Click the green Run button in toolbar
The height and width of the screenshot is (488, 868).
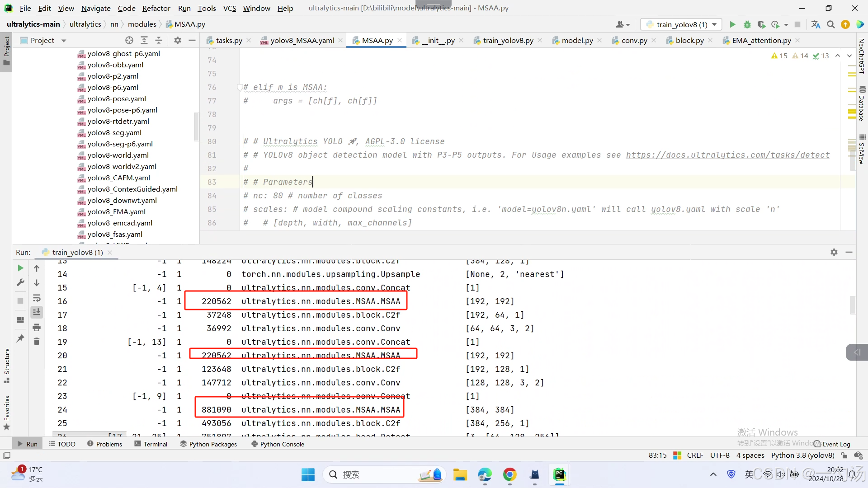click(x=732, y=24)
